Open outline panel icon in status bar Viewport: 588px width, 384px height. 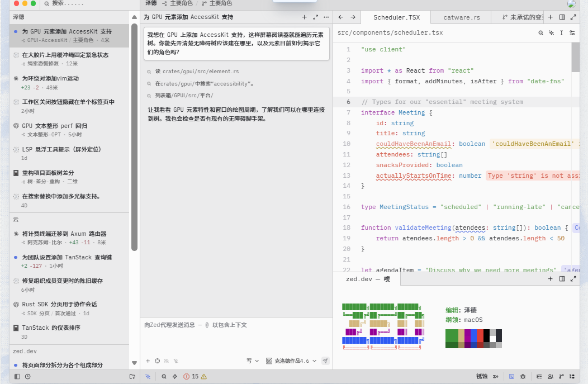point(539,377)
